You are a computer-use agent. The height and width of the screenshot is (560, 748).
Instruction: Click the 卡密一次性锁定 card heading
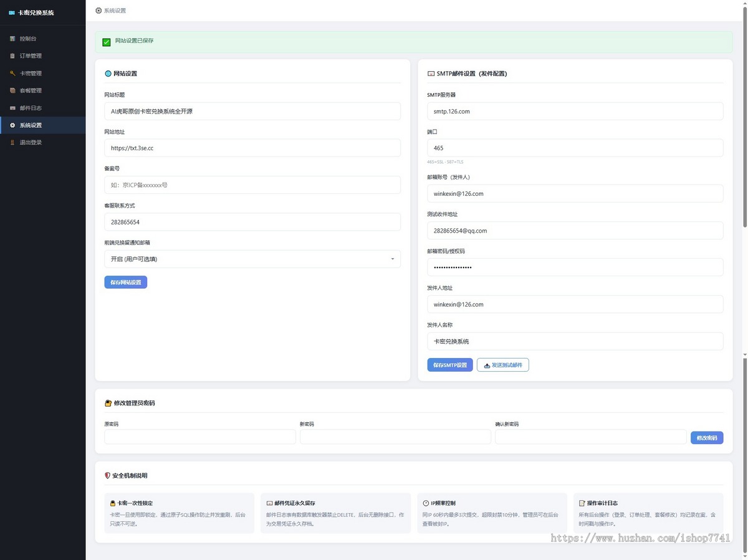(x=135, y=503)
